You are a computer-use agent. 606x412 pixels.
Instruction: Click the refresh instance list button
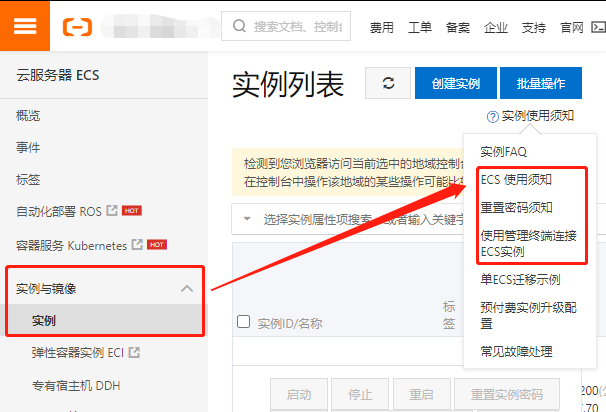point(388,83)
